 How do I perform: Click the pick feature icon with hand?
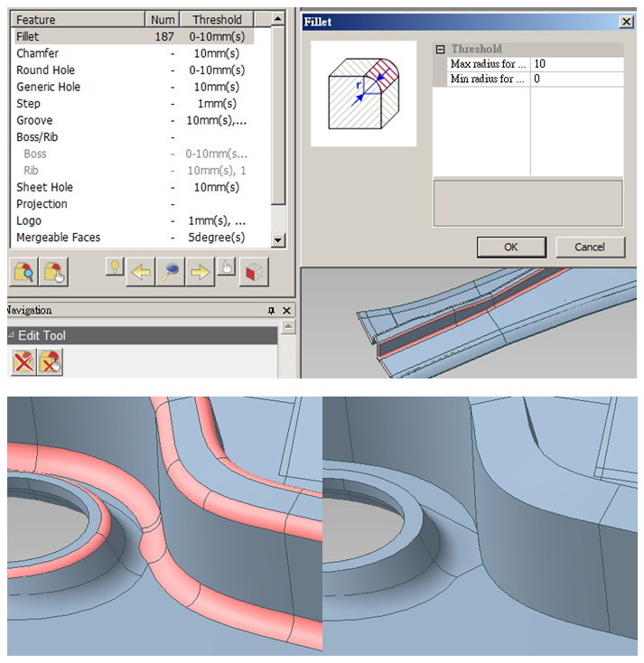click(53, 272)
